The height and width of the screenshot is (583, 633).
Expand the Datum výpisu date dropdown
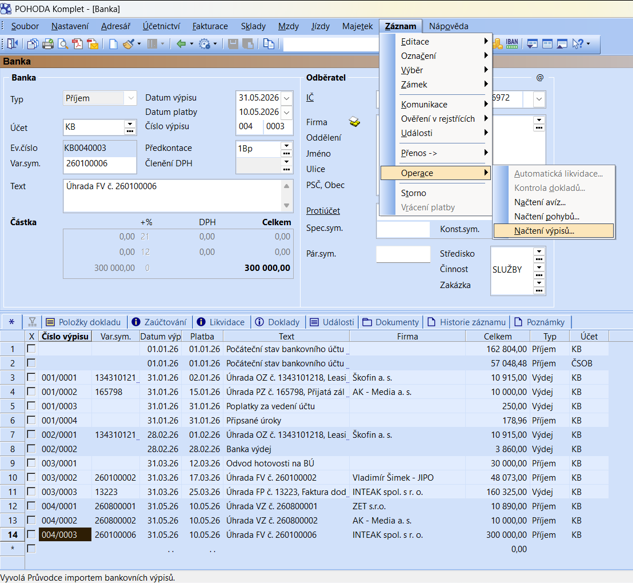(x=286, y=99)
